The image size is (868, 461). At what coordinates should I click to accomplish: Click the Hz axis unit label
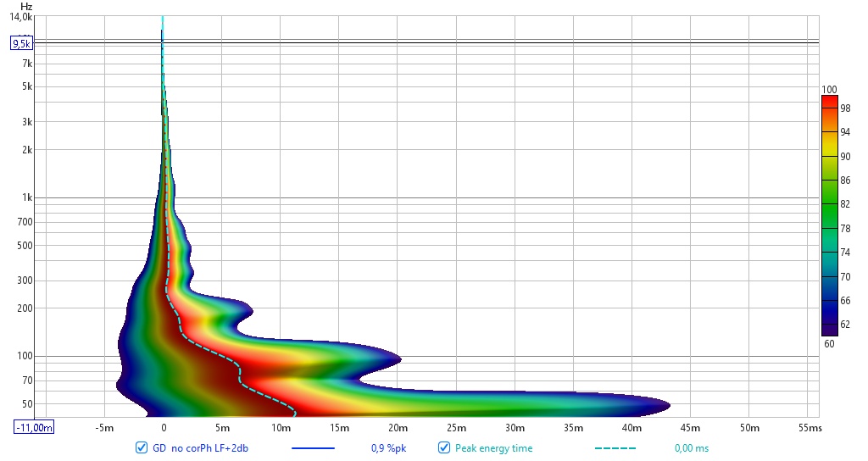pos(26,7)
